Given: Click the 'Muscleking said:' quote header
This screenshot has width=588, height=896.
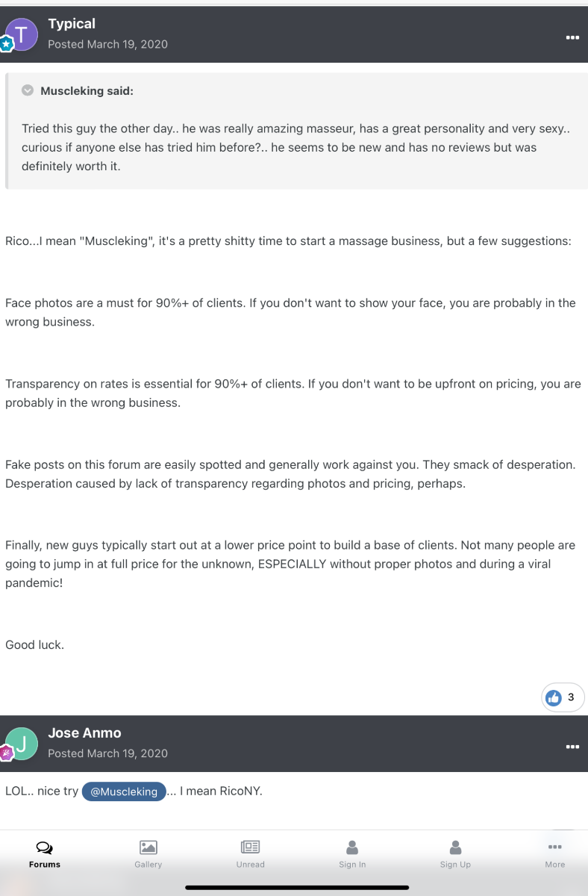Looking at the screenshot, I should coord(87,91).
